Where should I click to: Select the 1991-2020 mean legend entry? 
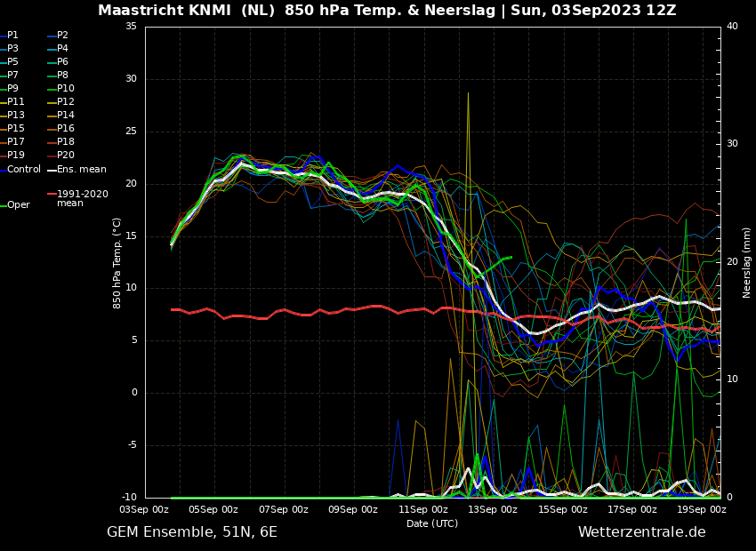tap(82, 198)
